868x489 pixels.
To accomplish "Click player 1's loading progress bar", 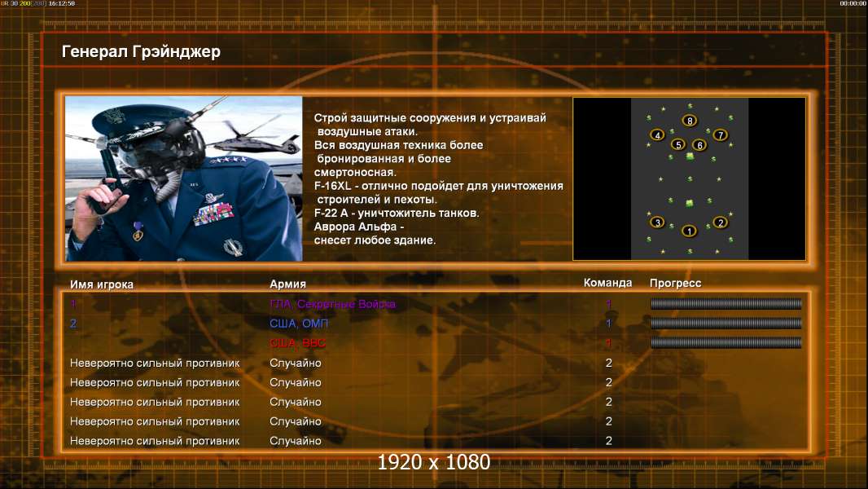I will 726,304.
